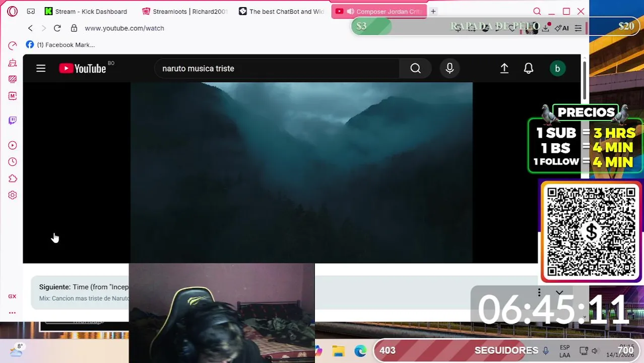The image size is (644, 363).
Task: Open GX Control speedometer in sidebar
Action: [13, 46]
